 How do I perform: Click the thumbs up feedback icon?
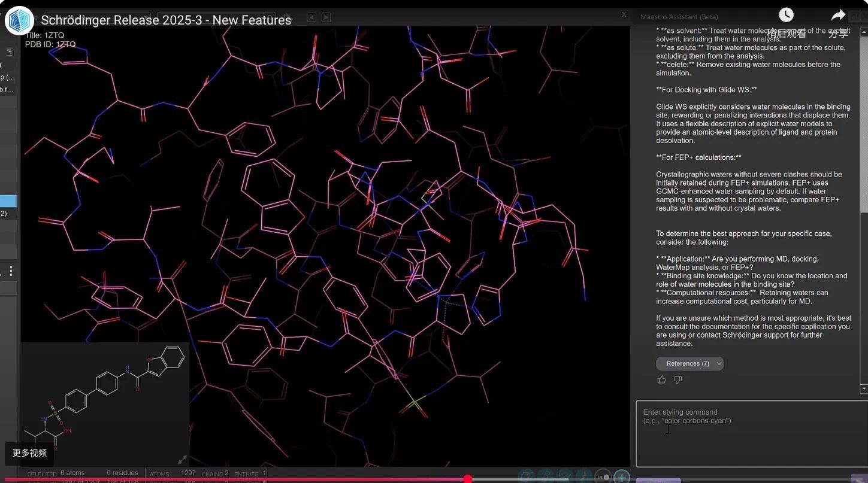[x=661, y=379]
